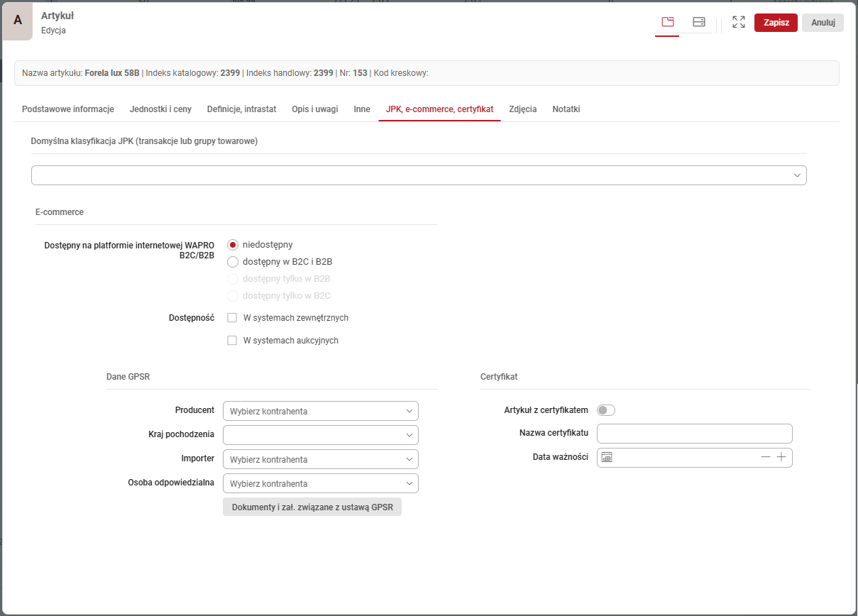858x616 pixels.
Task: Expand dialog with the fullscreen arrows icon
Action: (x=738, y=22)
